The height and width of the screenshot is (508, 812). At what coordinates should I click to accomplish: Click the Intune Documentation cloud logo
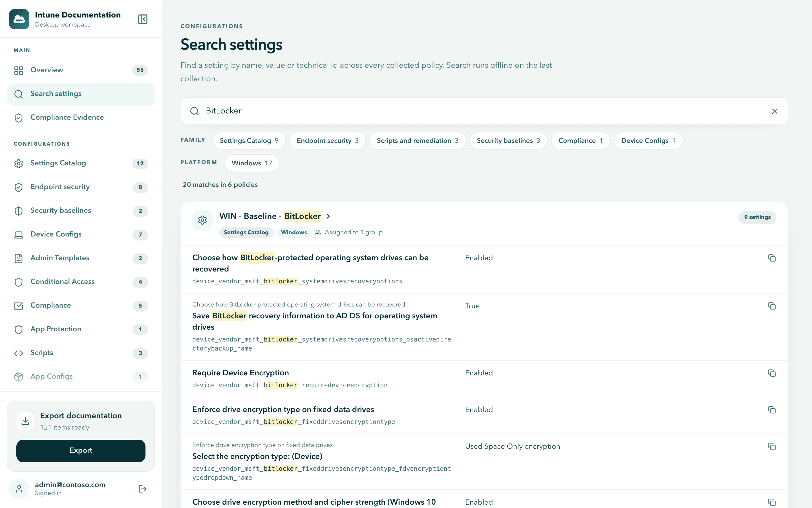19,19
